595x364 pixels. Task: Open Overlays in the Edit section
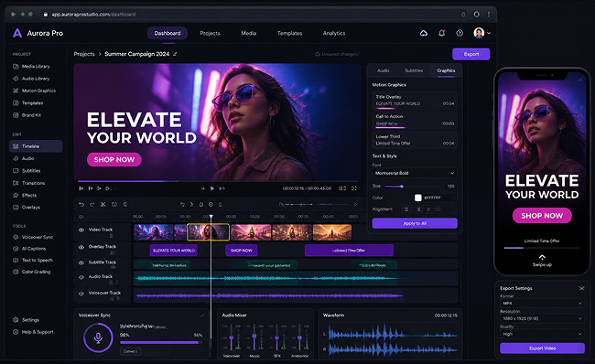[x=27, y=208]
